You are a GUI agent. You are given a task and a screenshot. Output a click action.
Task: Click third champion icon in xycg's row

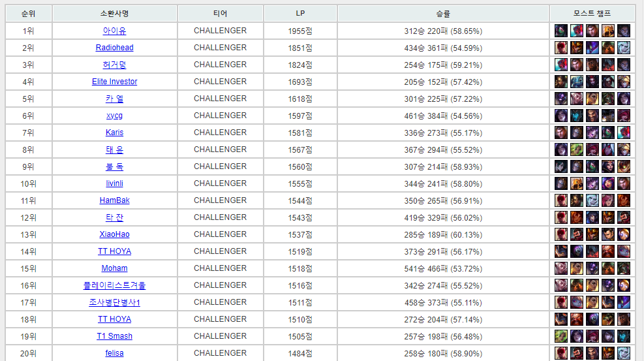click(592, 116)
